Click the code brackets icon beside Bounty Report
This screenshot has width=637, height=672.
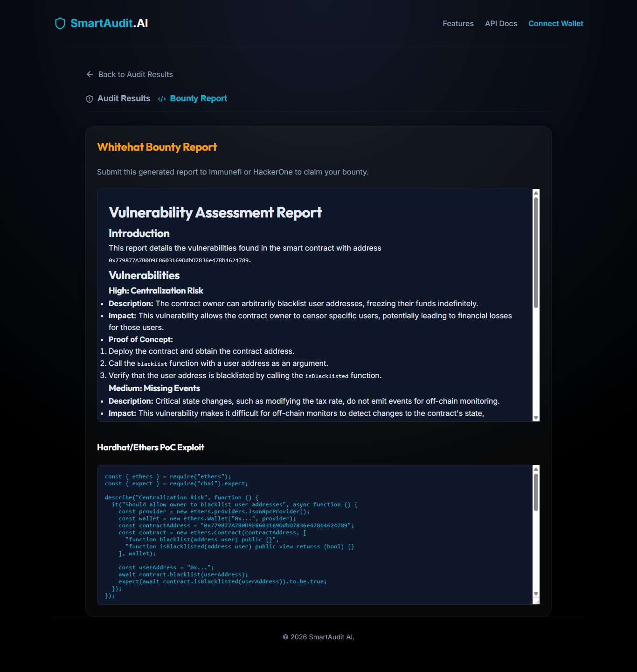(x=162, y=99)
